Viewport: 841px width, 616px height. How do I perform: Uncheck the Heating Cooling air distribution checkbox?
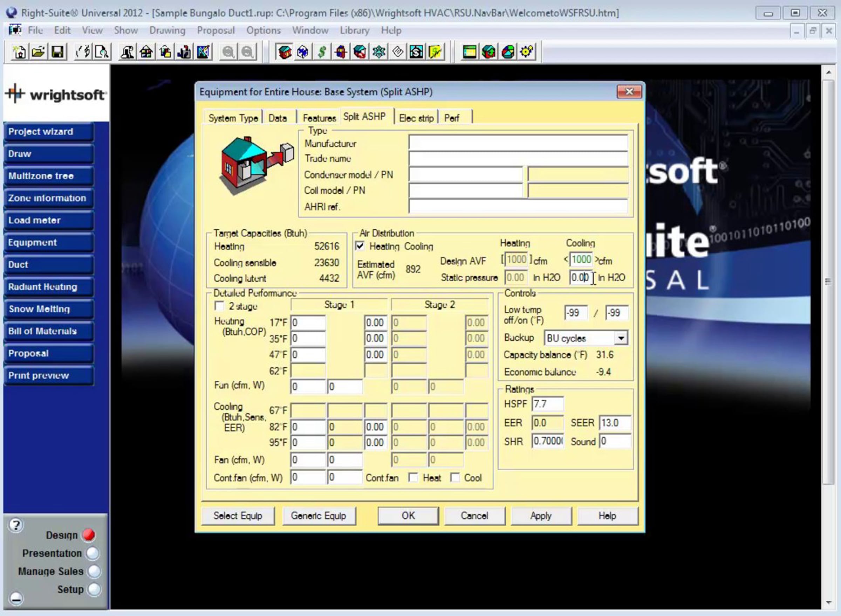[x=360, y=246]
